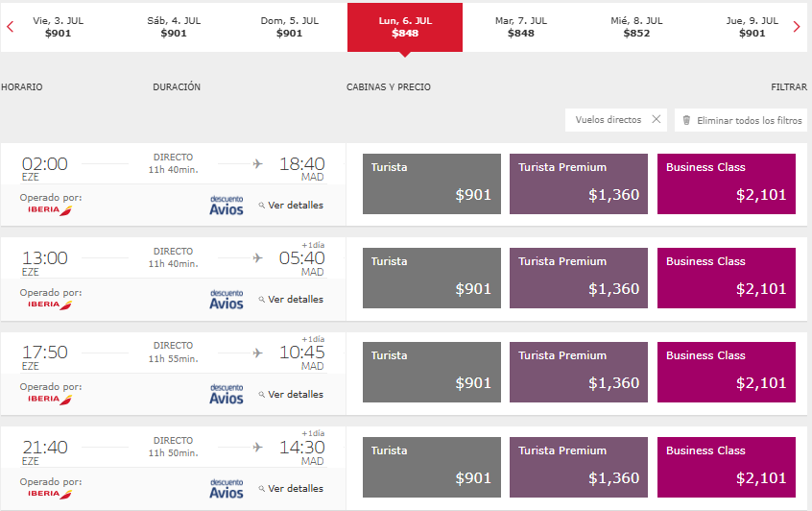Open the FILTRAR filter options

coord(788,87)
